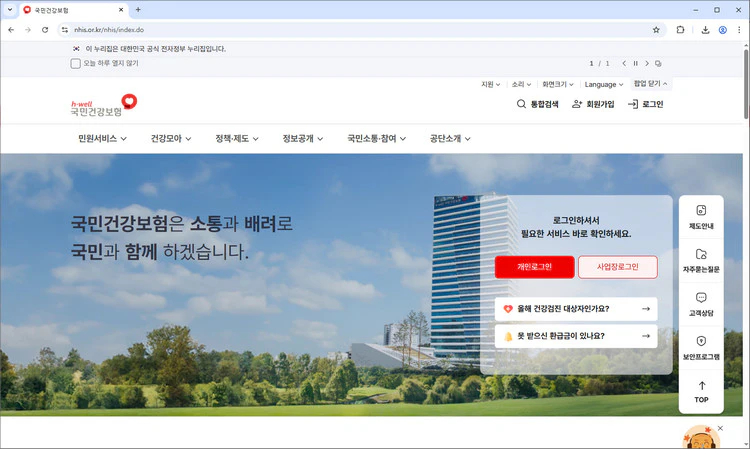This screenshot has height=449, width=750.
Task: Click the red 개인로그인 button
Action: click(534, 267)
